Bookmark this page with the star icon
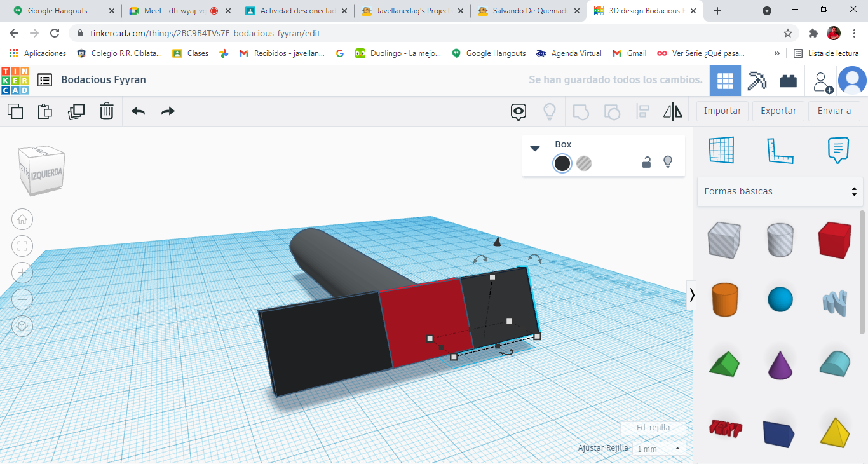 click(788, 33)
